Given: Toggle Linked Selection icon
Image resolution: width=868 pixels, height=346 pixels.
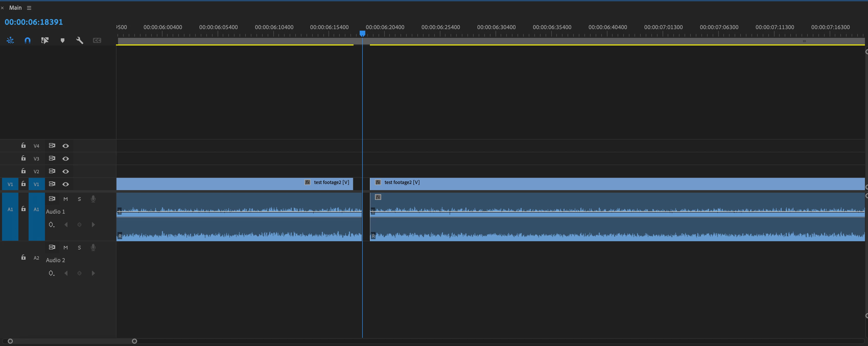Looking at the screenshot, I should coord(45,40).
